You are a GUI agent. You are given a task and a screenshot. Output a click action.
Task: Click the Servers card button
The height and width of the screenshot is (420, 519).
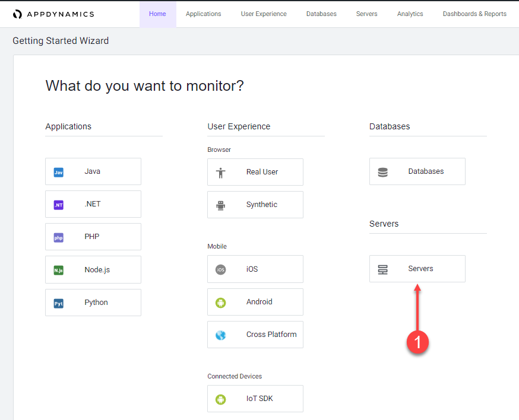[x=417, y=269]
